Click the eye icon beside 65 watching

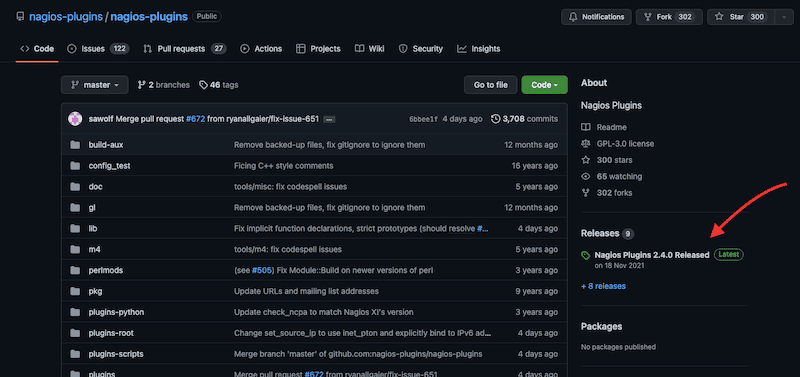[x=586, y=177]
